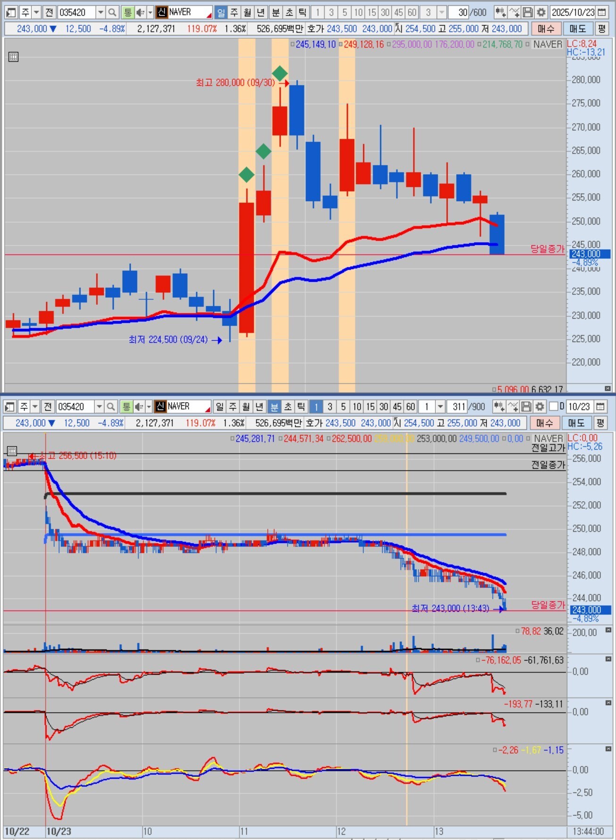This screenshot has width=616, height=840.
Task: Toggle 214,768.70 legend box on daily chart
Action: (x=479, y=44)
